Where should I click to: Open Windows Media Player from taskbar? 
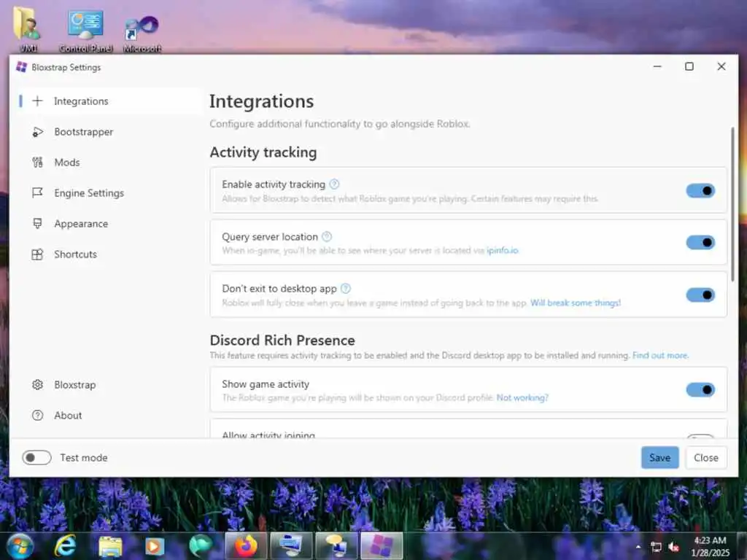[x=155, y=546]
